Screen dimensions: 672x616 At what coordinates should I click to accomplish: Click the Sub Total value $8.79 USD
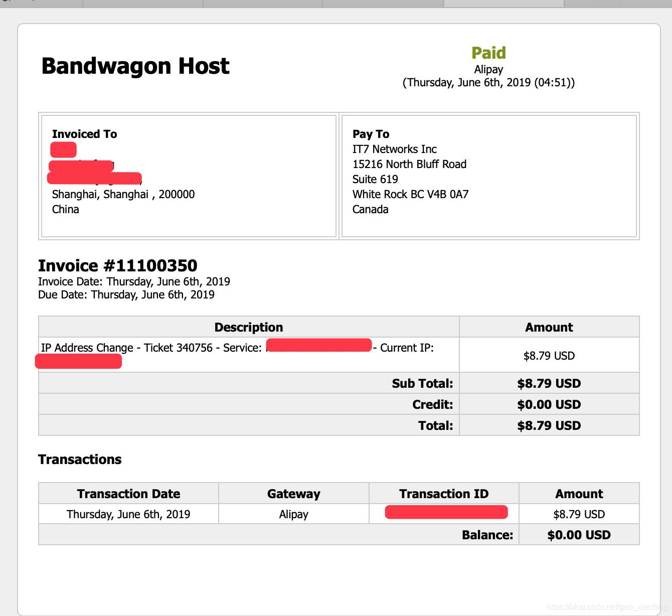[549, 383]
